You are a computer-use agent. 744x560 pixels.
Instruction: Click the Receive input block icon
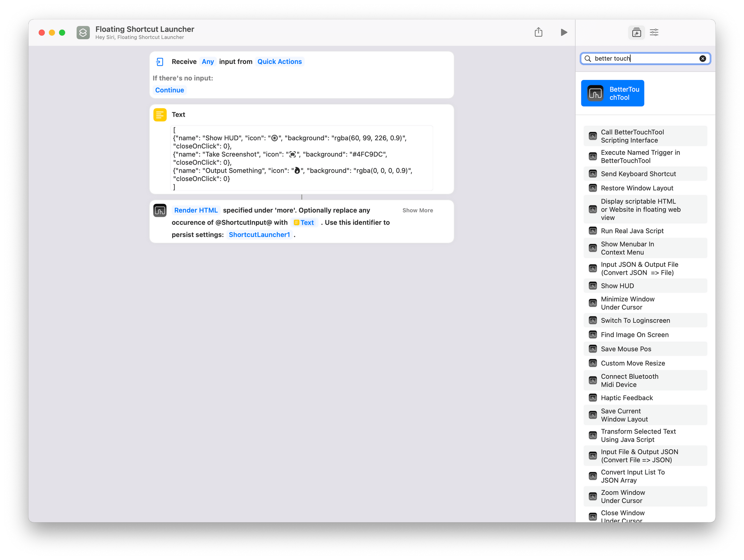click(160, 61)
